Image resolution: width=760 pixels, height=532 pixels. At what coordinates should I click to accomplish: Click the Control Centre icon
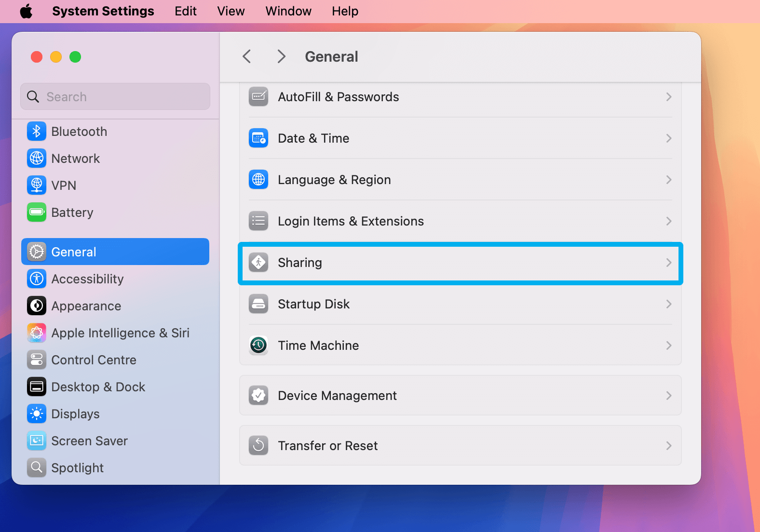coord(37,360)
